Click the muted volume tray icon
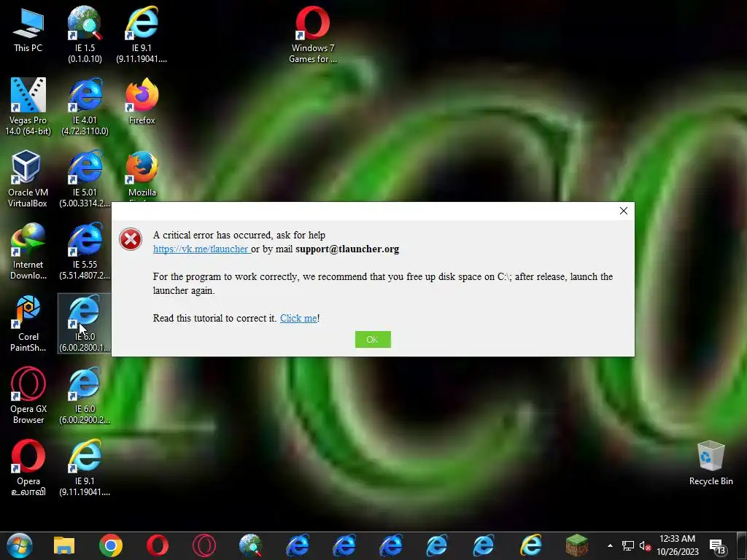 pos(645,545)
